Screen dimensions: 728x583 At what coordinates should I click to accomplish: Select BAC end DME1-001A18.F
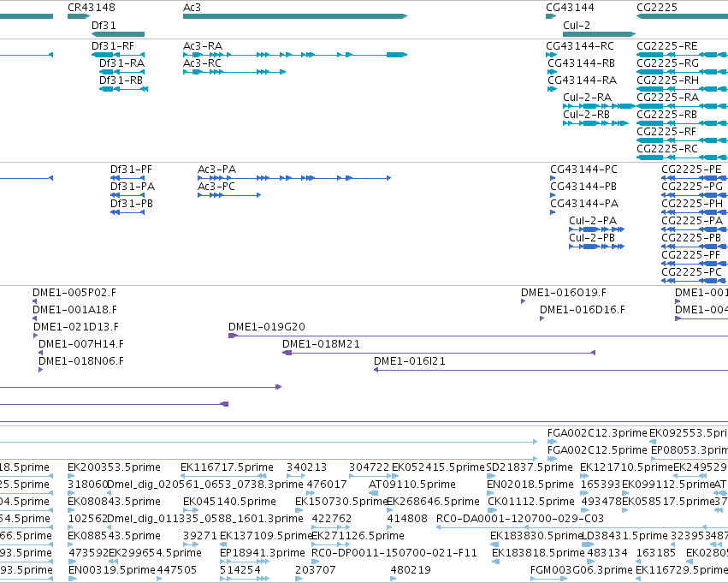(74, 310)
